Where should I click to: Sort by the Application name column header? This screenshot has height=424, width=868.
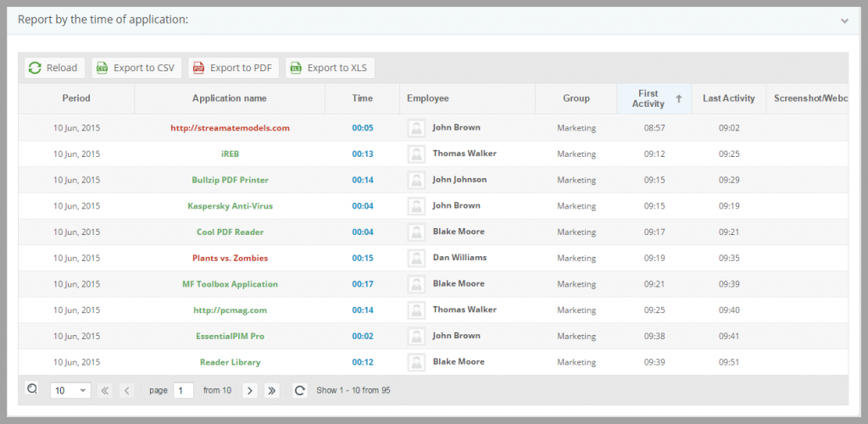pyautogui.click(x=230, y=98)
